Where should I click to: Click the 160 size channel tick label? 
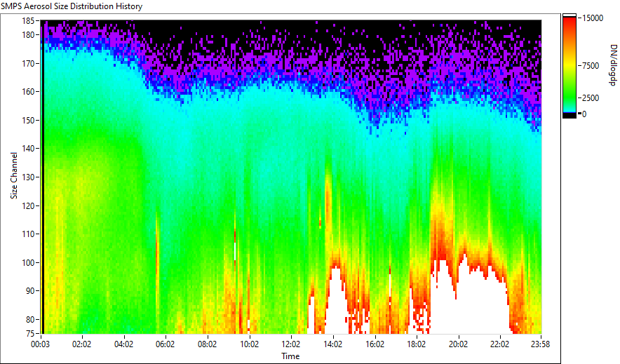(29, 92)
